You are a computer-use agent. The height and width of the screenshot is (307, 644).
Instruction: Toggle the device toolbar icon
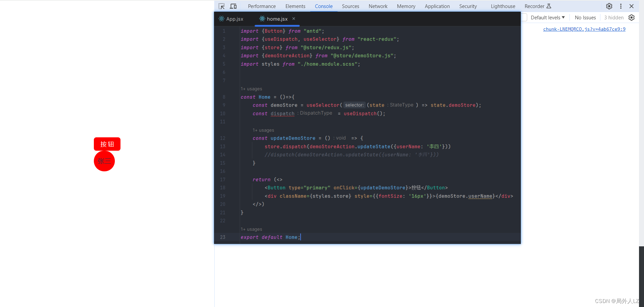pos(233,6)
